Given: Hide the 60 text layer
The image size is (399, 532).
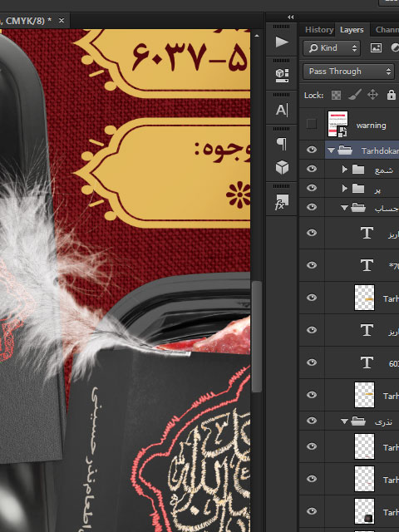Looking at the screenshot, I should coord(312,362).
